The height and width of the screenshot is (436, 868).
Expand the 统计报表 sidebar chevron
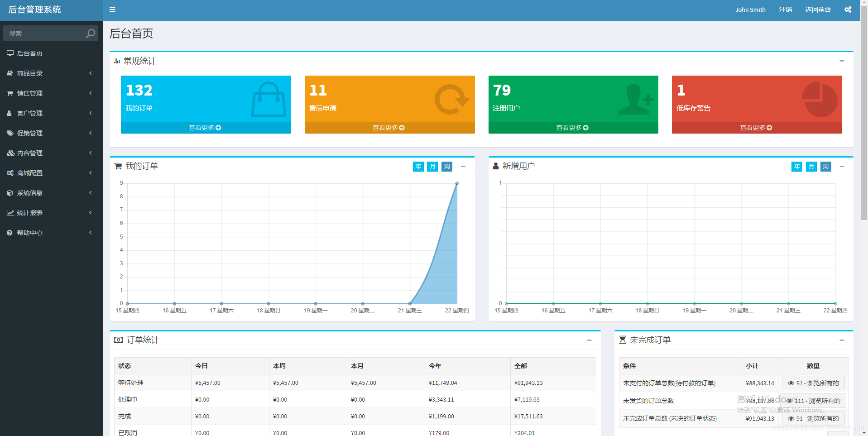pos(91,212)
